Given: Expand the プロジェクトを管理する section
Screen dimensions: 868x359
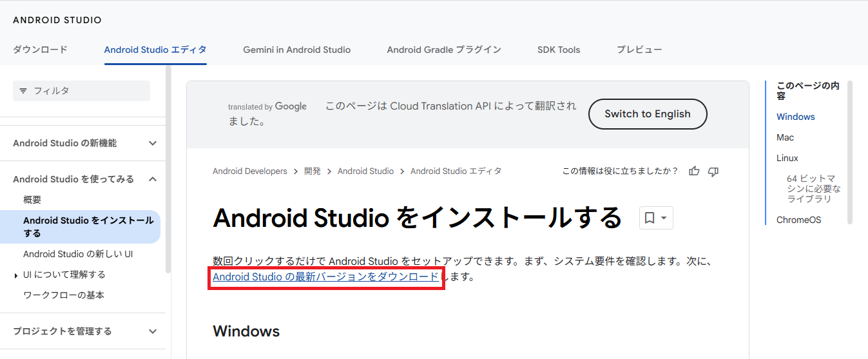Looking at the screenshot, I should point(153,331).
